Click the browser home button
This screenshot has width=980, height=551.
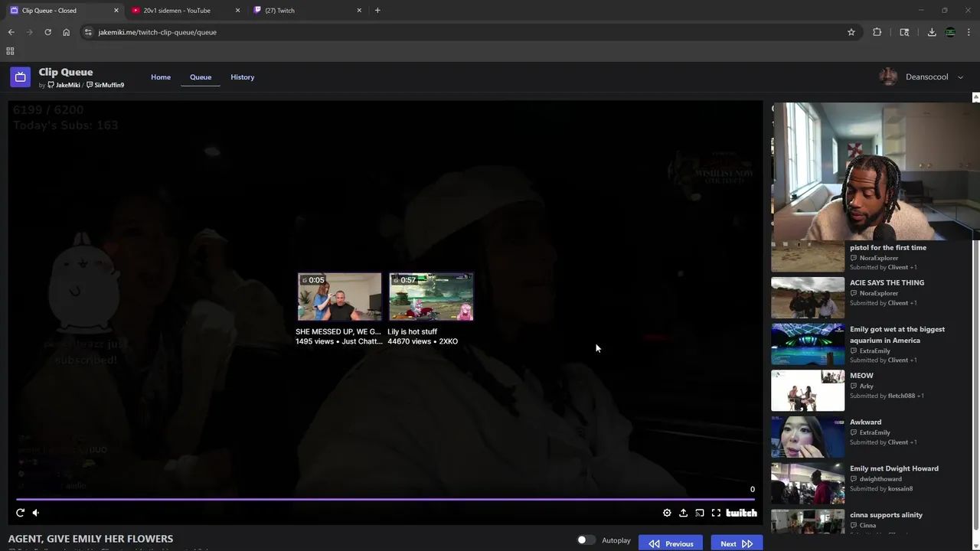click(x=66, y=32)
